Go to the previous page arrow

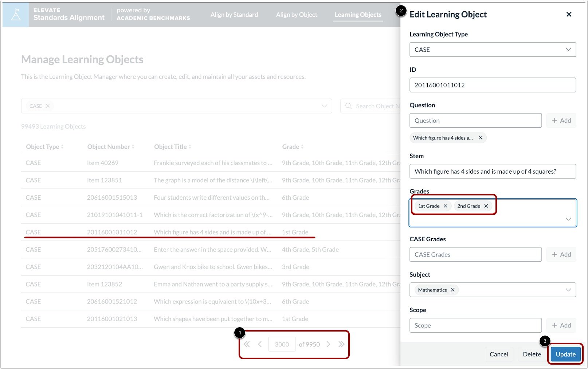click(x=260, y=344)
